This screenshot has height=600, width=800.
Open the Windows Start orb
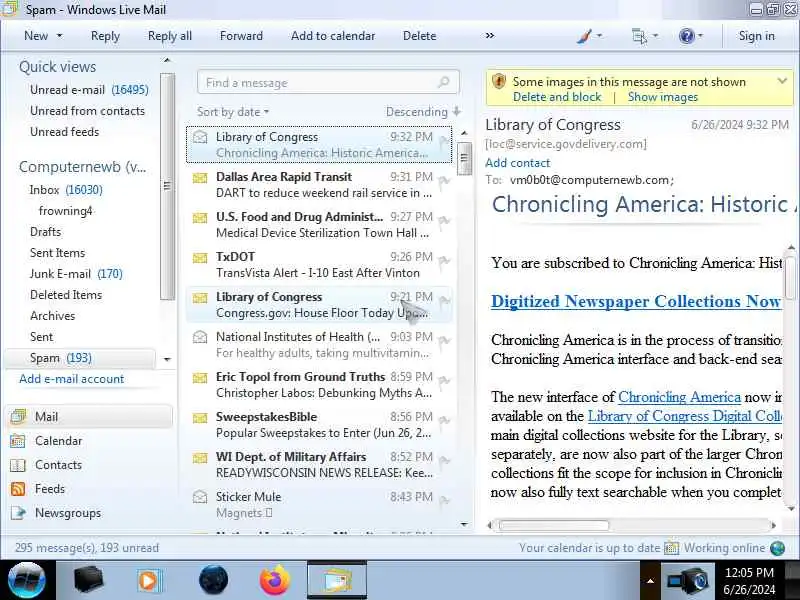(x=27, y=580)
